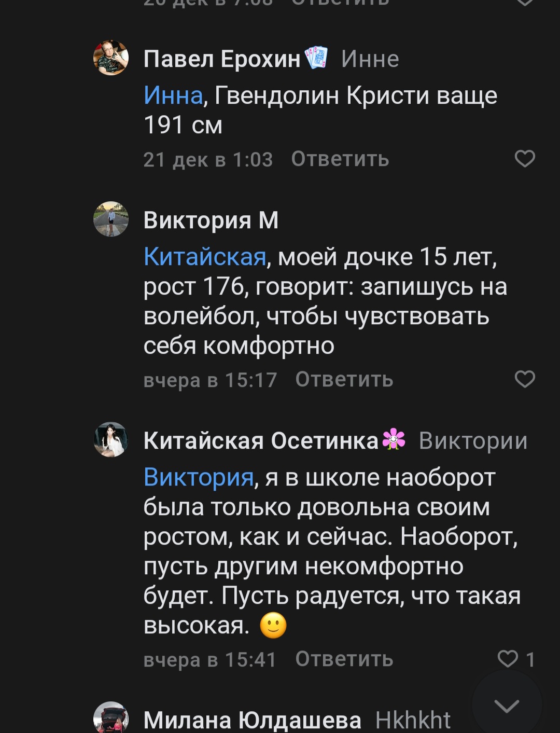Open Виктория М's profile avatar
This screenshot has height=733, width=560.
(111, 219)
